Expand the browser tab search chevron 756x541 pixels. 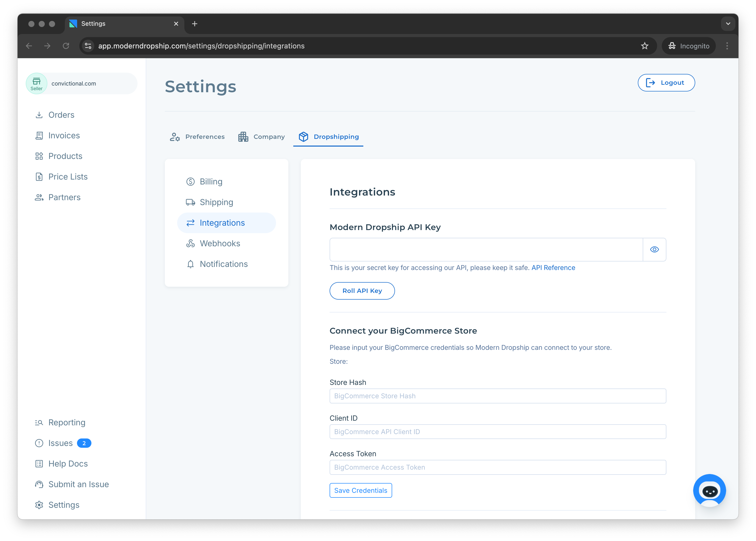pos(728,24)
